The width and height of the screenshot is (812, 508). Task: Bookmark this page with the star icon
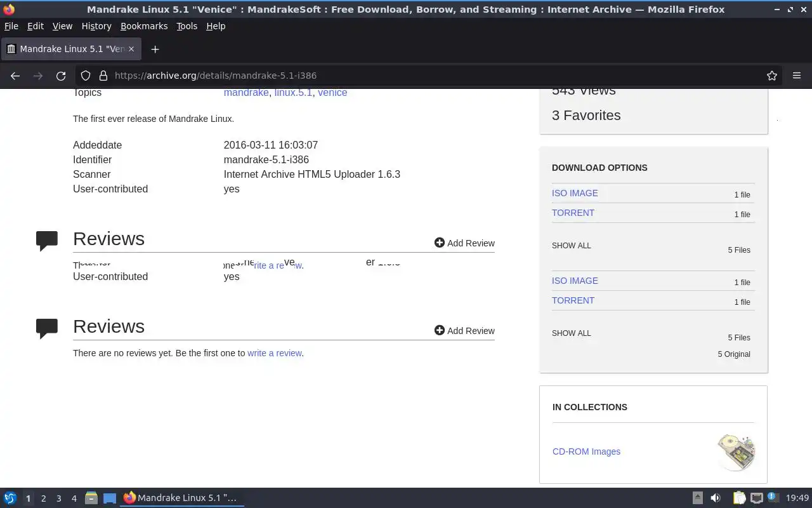coord(772,76)
